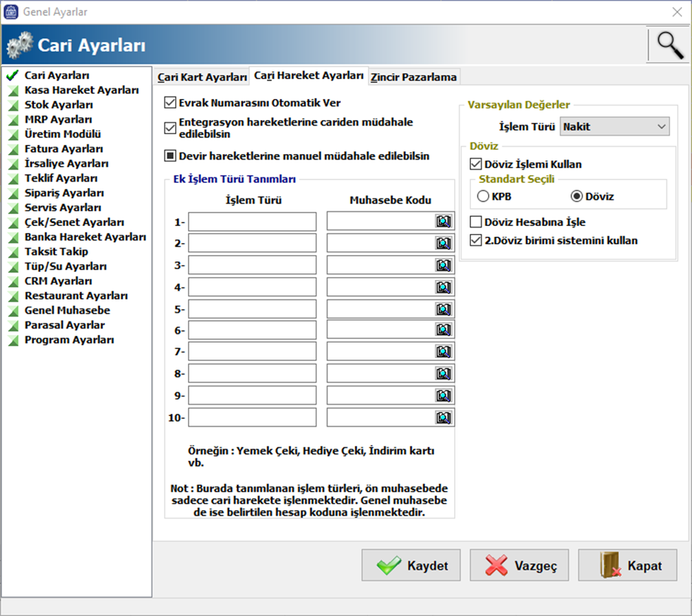This screenshot has width=692, height=616.
Task: Click the Stok Ayarları sidebar icon
Action: (x=12, y=105)
